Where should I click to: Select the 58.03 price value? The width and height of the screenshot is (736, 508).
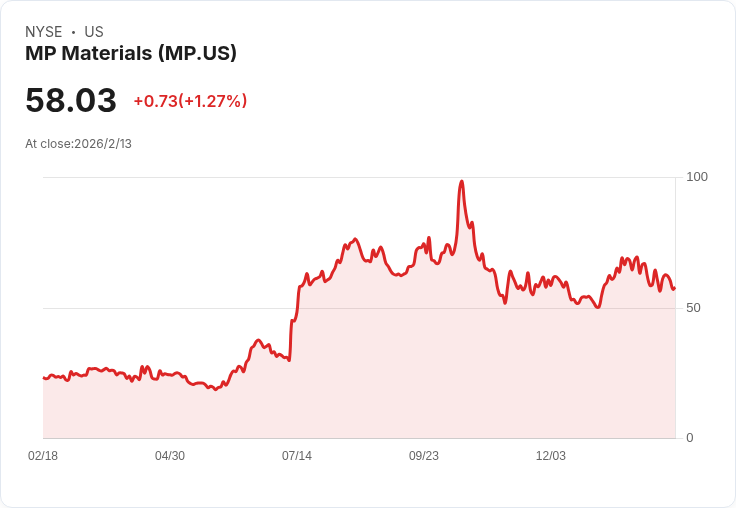coord(71,100)
